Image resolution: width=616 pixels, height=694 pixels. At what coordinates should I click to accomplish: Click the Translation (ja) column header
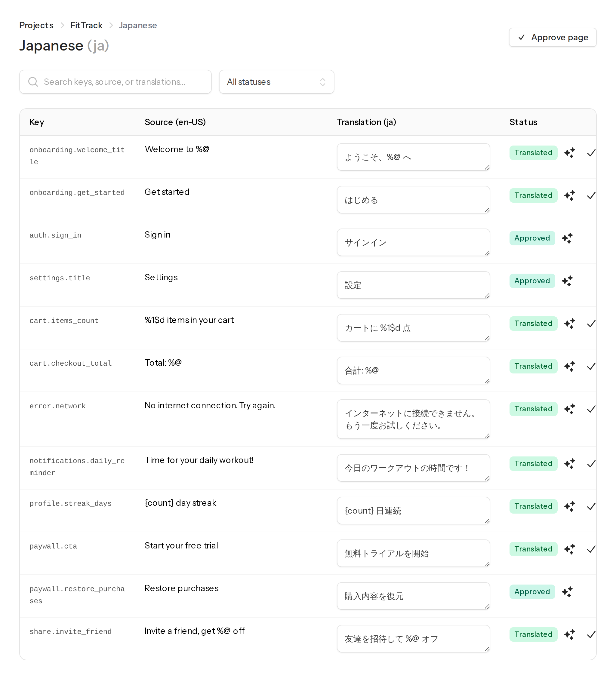366,122
